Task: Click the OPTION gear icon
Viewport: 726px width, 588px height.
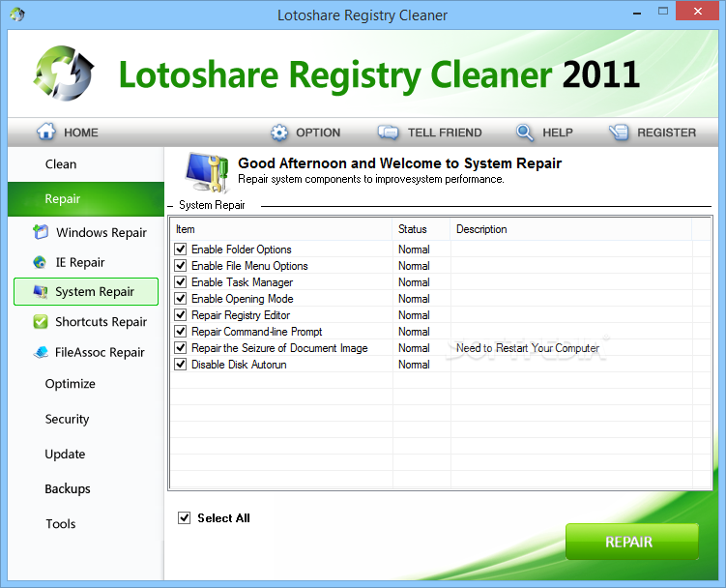Action: [279, 132]
